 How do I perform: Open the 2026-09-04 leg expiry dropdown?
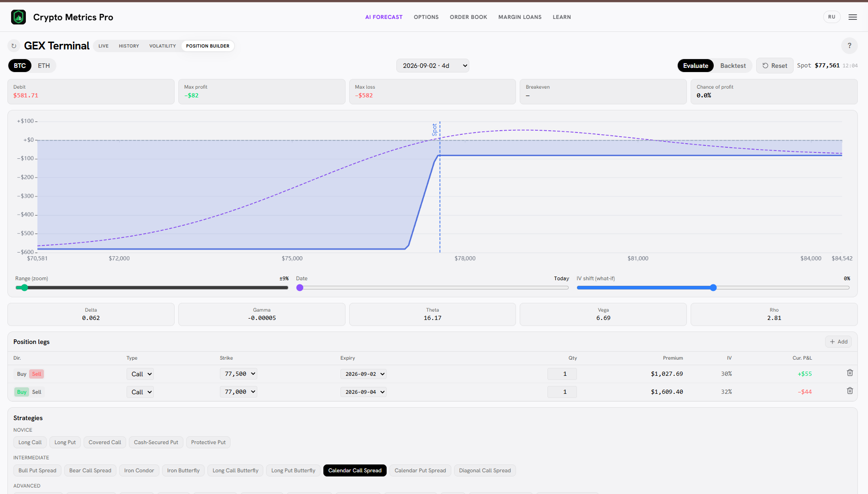pos(364,392)
